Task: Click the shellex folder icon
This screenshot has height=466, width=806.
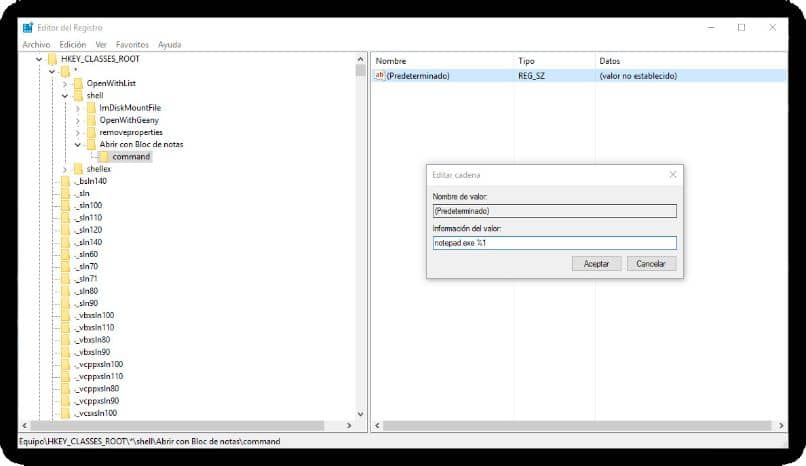Action: point(78,169)
